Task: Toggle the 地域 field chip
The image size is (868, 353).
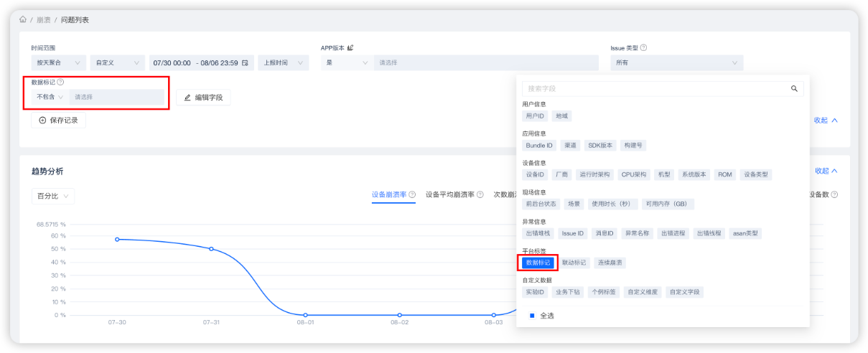Action: coord(561,116)
